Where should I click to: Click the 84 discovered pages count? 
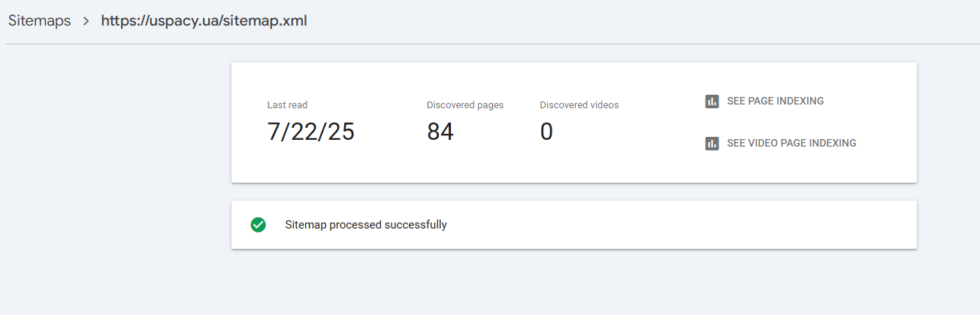tap(440, 132)
